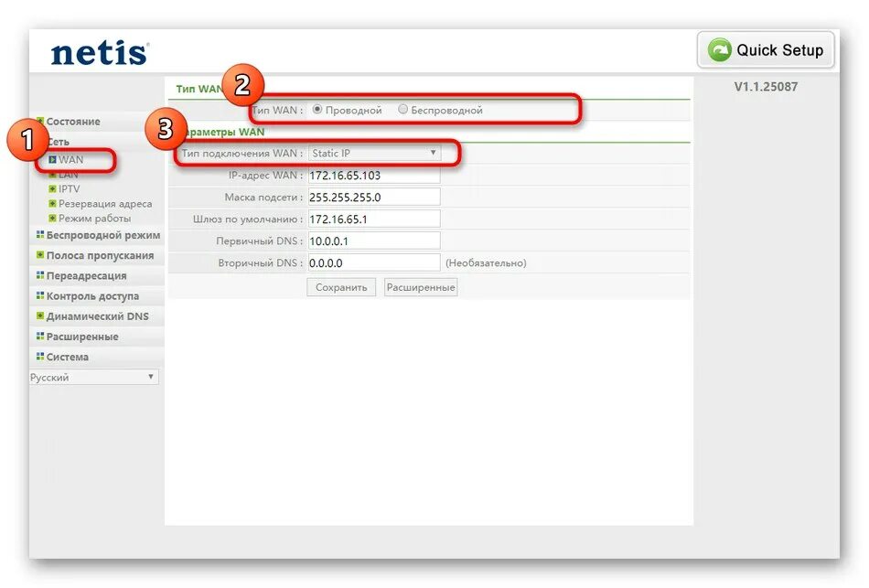Open the Тип подключения WAN dropdown
This screenshot has width=869, height=588.
click(374, 153)
